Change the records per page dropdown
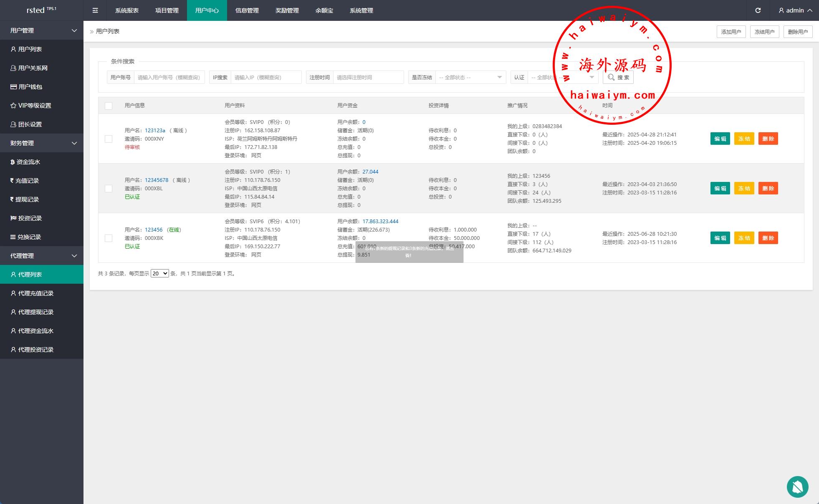The width and height of the screenshot is (819, 504). click(x=159, y=274)
